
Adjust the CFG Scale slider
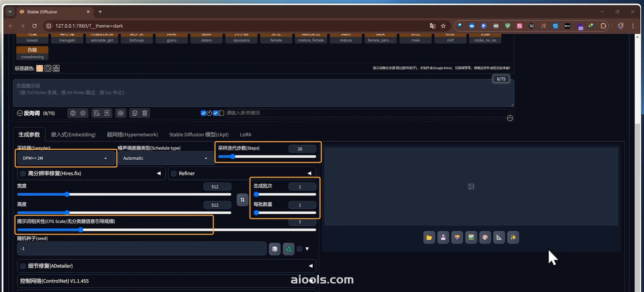click(167, 230)
